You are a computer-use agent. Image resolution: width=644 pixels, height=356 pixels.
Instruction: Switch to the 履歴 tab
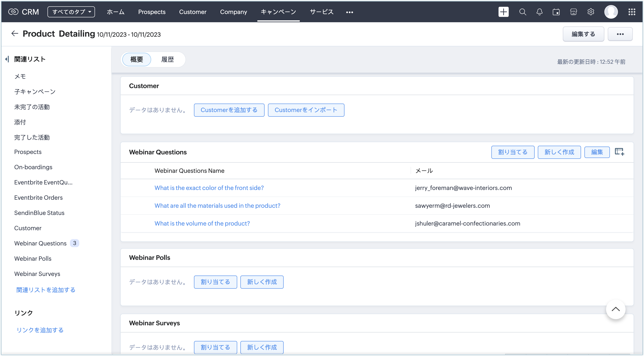tap(167, 60)
